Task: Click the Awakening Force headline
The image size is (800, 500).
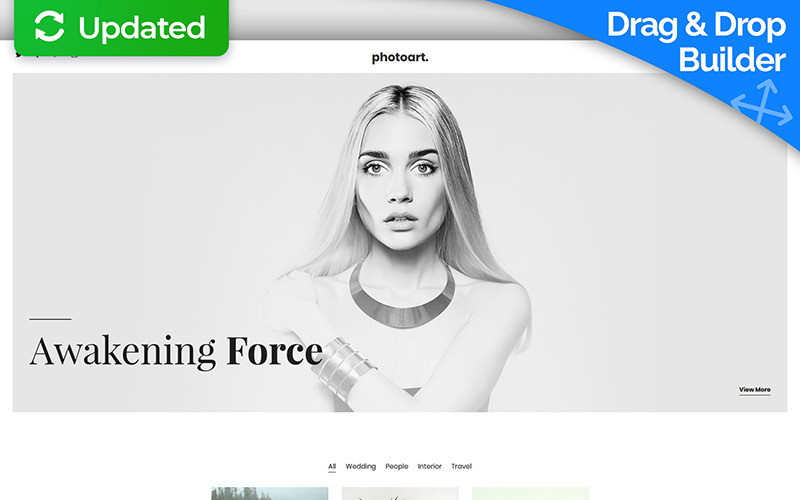Action: [x=176, y=351]
